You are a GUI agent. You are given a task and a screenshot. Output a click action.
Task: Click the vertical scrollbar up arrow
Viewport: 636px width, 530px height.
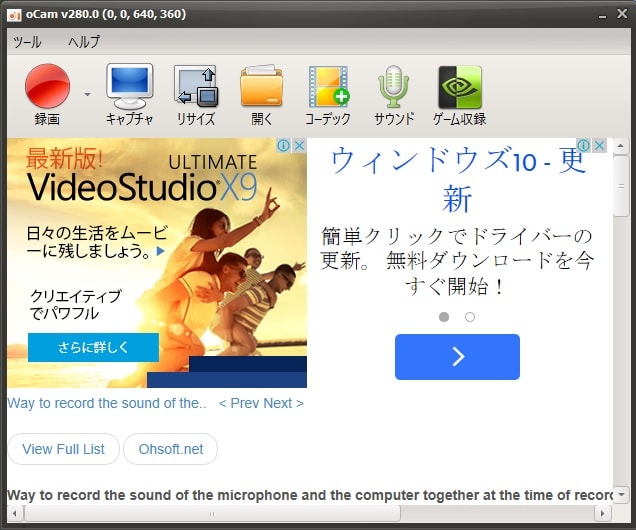point(621,146)
